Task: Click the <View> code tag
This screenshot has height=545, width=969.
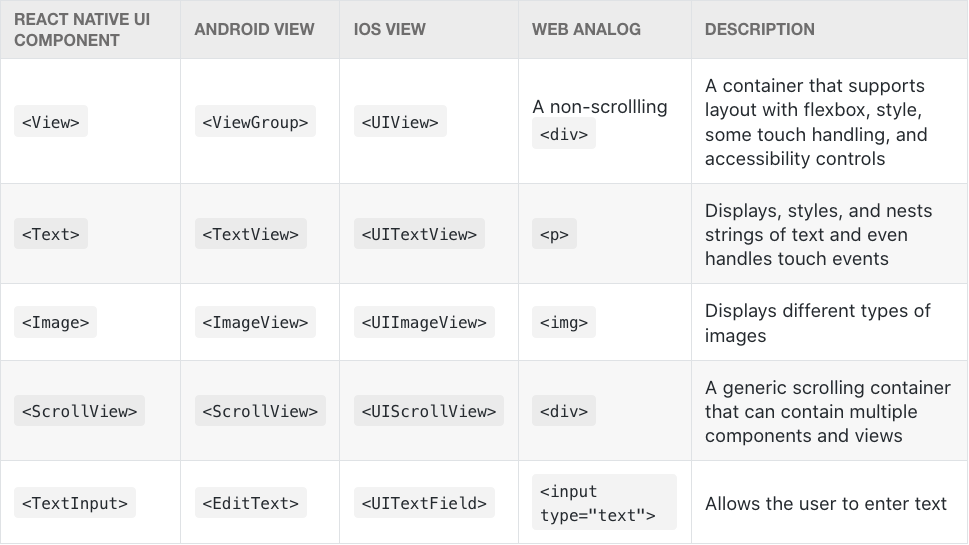Action: point(51,122)
